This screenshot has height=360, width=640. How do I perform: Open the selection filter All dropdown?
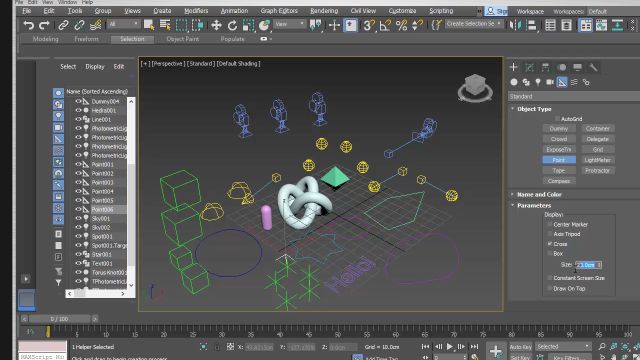tap(124, 24)
